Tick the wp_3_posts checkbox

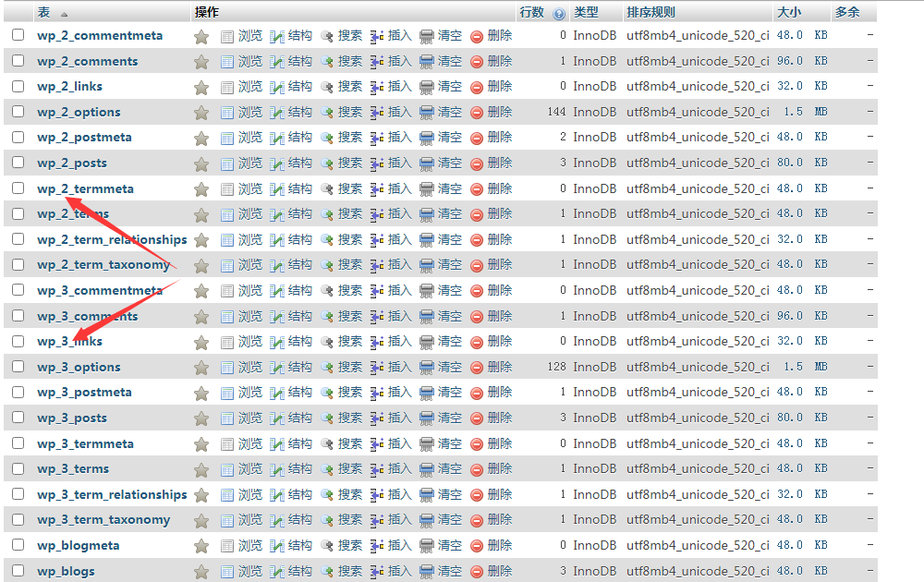pyautogui.click(x=18, y=417)
